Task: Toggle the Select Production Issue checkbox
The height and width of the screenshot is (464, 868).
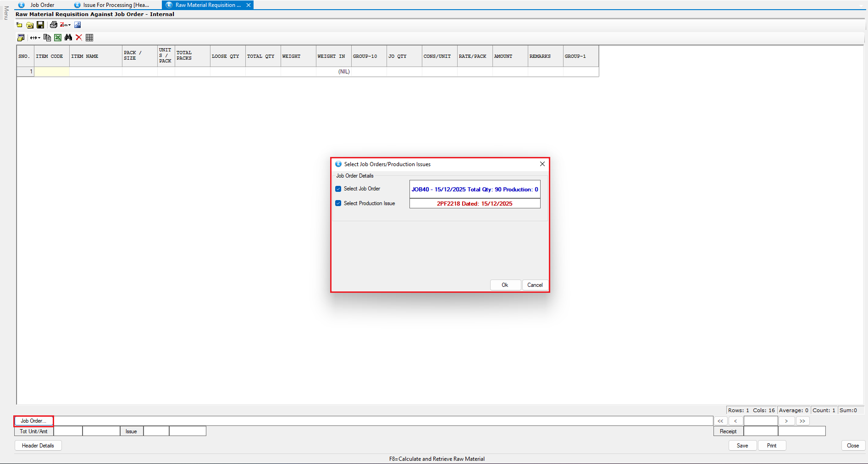Action: pyautogui.click(x=338, y=203)
